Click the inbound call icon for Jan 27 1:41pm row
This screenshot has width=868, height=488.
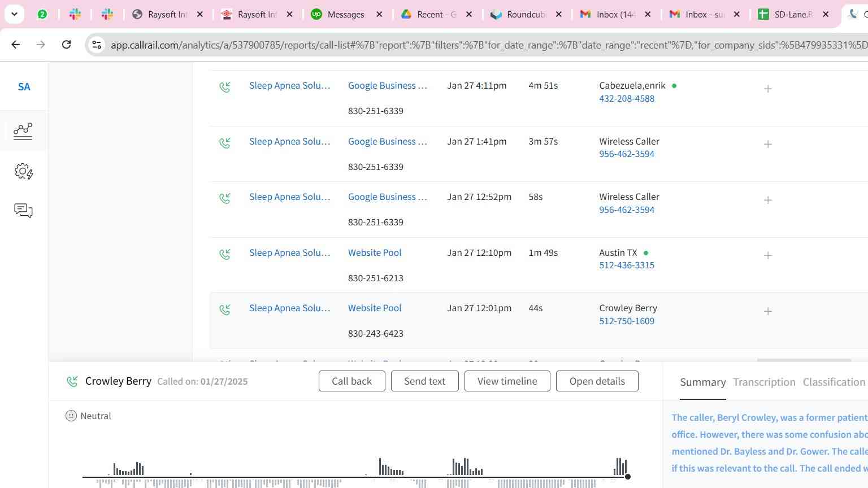pos(225,143)
